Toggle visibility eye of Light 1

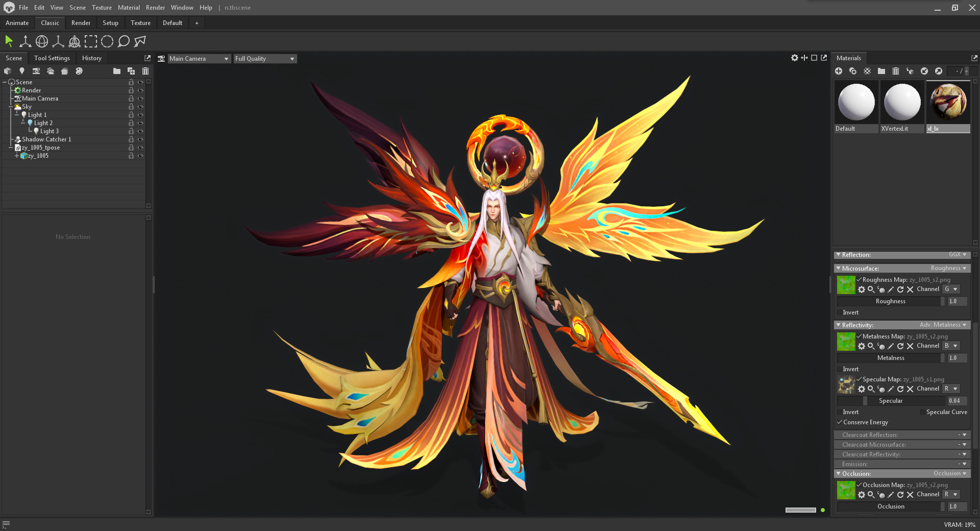(140, 115)
